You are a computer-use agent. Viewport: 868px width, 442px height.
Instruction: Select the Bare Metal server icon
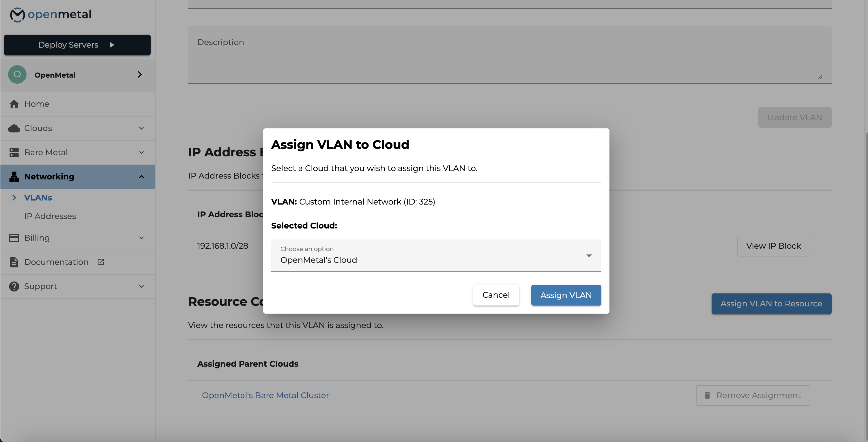click(x=14, y=152)
